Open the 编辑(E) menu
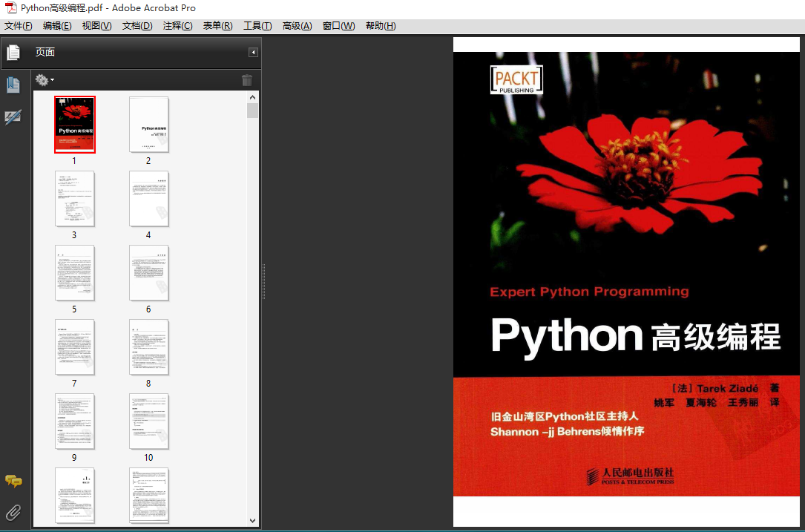 (x=57, y=26)
